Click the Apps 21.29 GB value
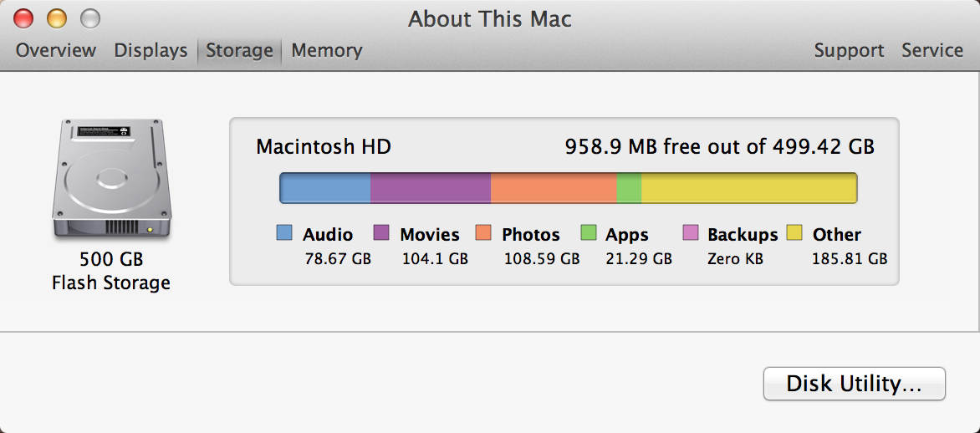Image resolution: width=980 pixels, height=433 pixels. click(640, 258)
